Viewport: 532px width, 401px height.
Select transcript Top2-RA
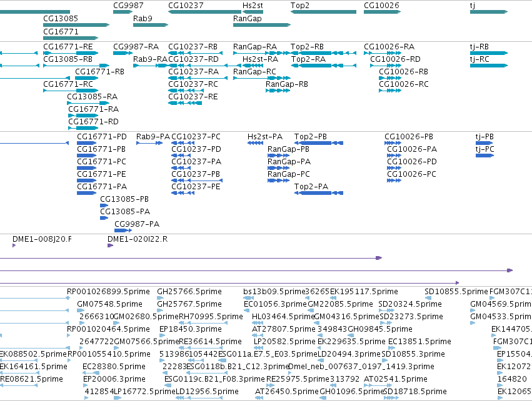pyautogui.click(x=308, y=59)
